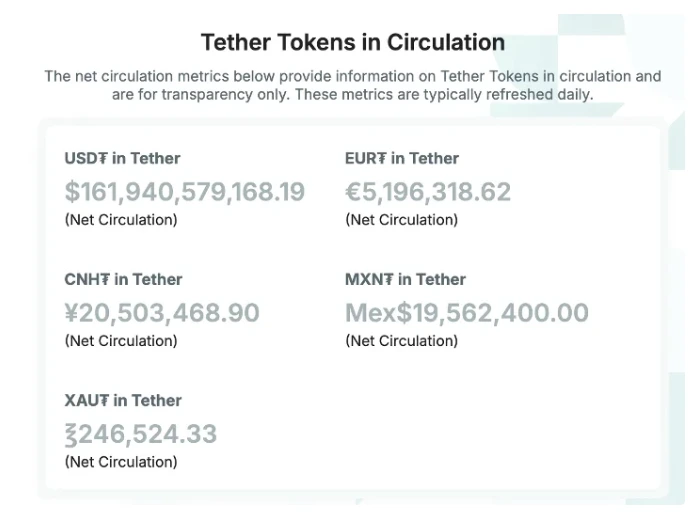The image size is (694, 512).
Task: Select the CNH₮ in Tether label
Action: click(x=123, y=280)
